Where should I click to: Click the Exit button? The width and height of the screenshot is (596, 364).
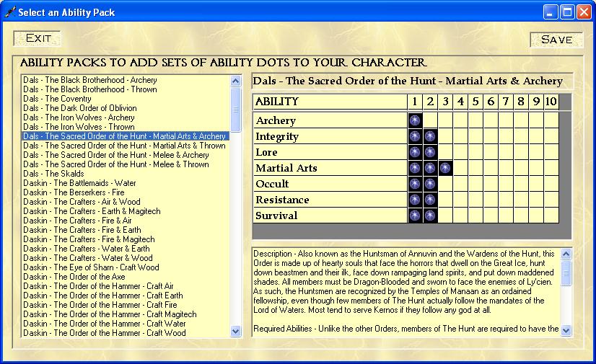(x=37, y=38)
